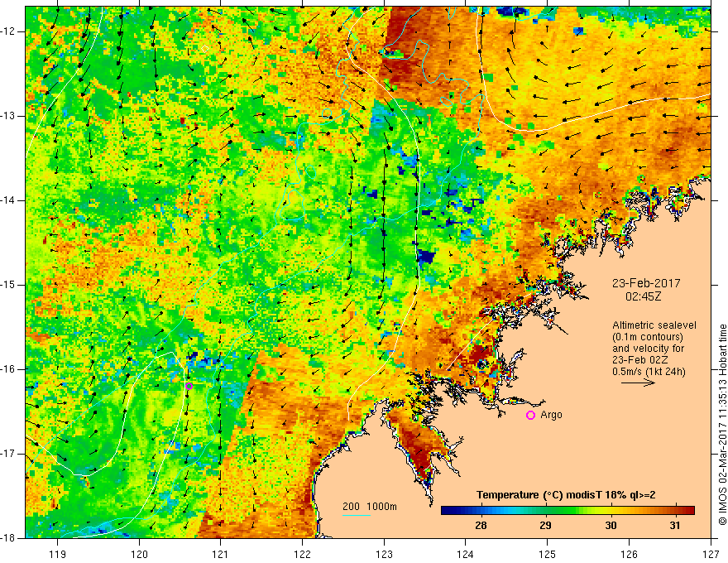Viewport: 728px width, 563px height.
Task: Click the 124 longitude axis label
Action: (466, 554)
